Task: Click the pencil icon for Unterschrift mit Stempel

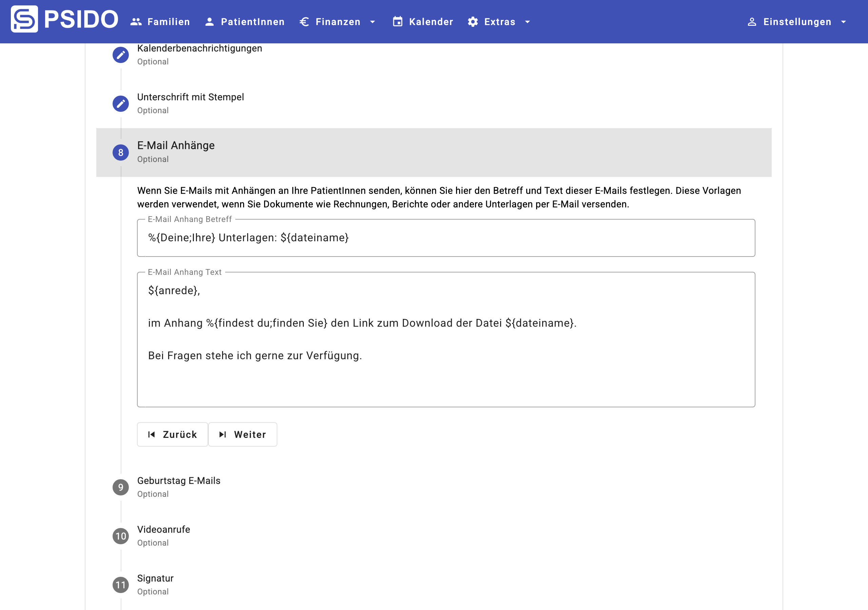Action: pyautogui.click(x=121, y=104)
